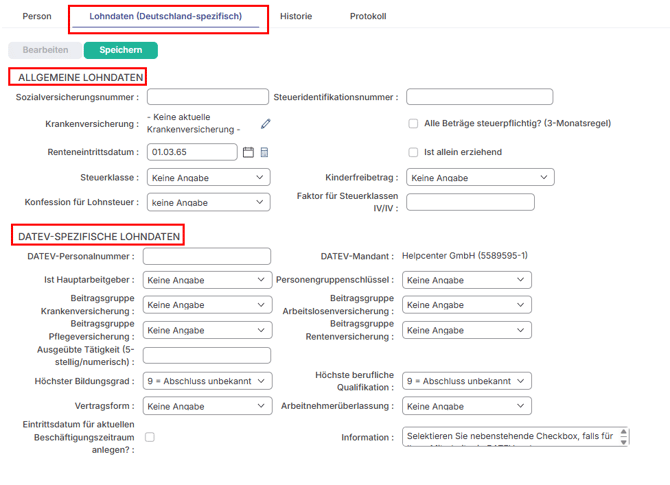Click calculator icon next to Renteneintrittsdatum
Image resolution: width=670 pixels, height=485 pixels.
[264, 152]
